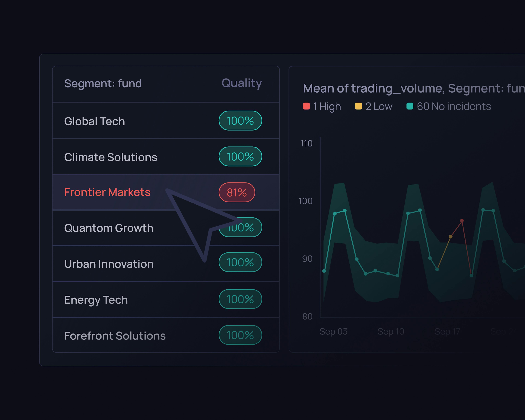Click Forefront Solutions' 100% quality badge
Image resolution: width=525 pixels, height=420 pixels.
tap(240, 335)
